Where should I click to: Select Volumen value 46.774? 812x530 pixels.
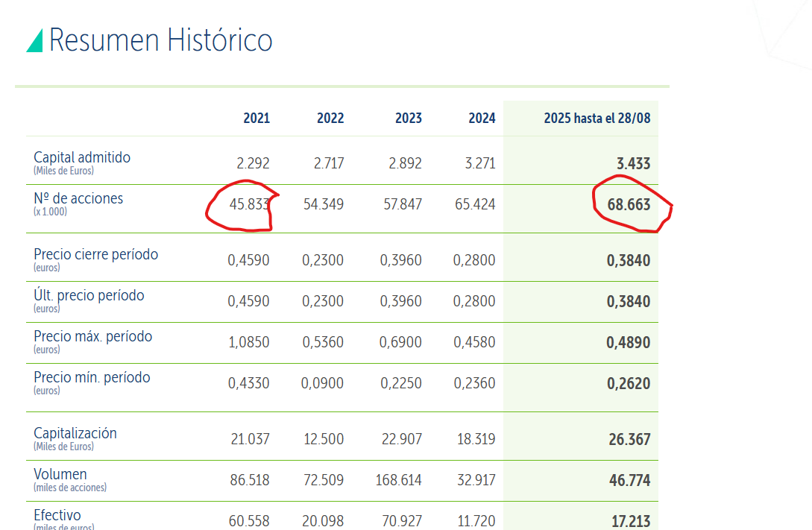[630, 480]
